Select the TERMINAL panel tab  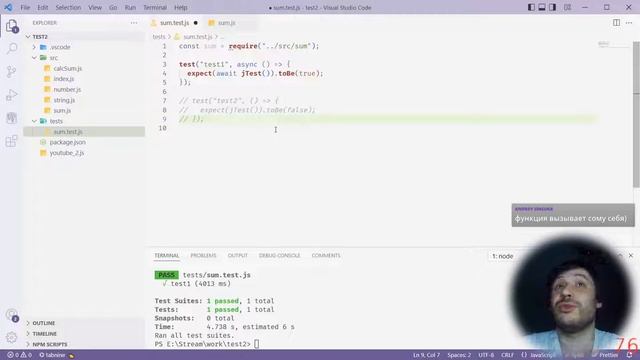(167, 256)
